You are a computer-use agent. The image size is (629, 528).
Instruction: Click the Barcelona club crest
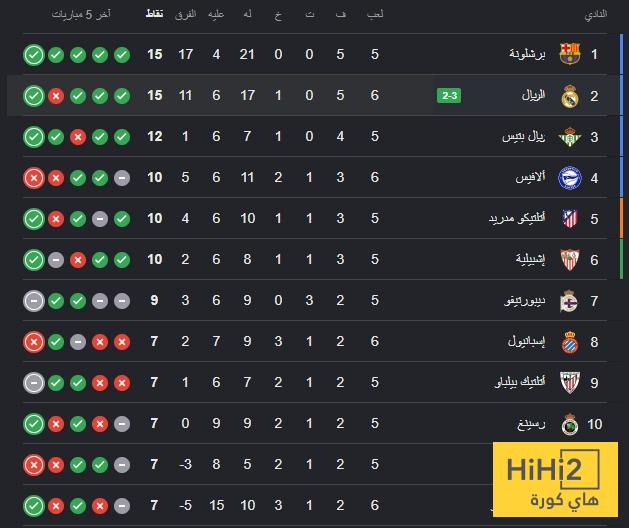coord(570,54)
